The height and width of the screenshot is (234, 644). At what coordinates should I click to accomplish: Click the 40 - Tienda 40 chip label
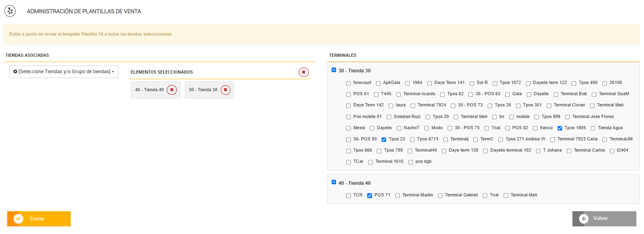click(x=149, y=90)
